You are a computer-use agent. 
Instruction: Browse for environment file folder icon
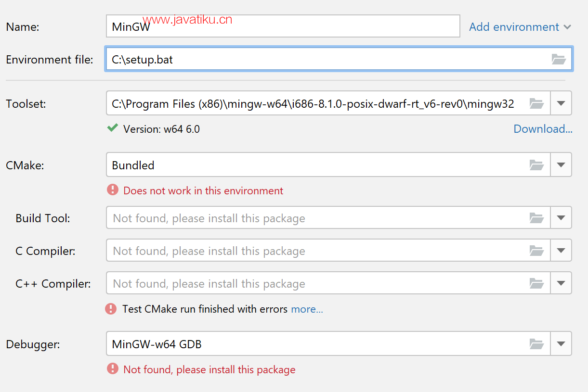click(x=559, y=59)
